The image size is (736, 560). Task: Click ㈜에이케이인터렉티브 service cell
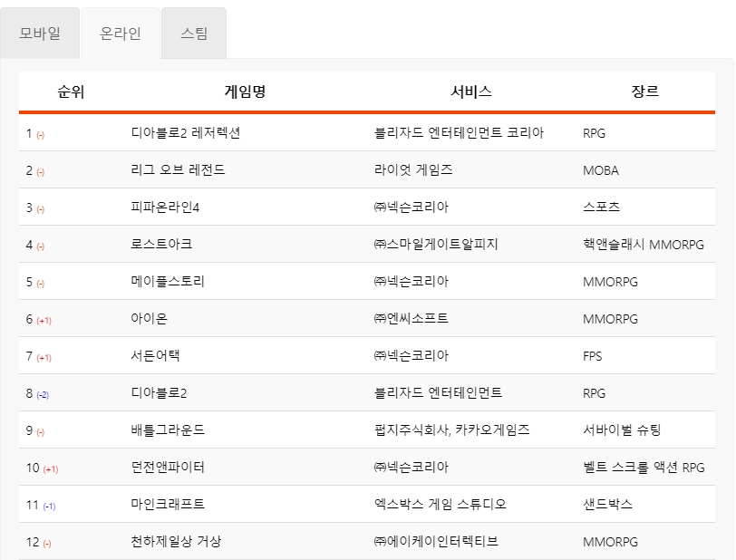(436, 541)
